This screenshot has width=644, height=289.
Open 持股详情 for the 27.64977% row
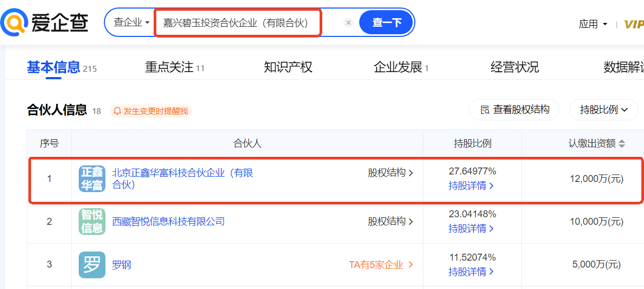click(471, 186)
